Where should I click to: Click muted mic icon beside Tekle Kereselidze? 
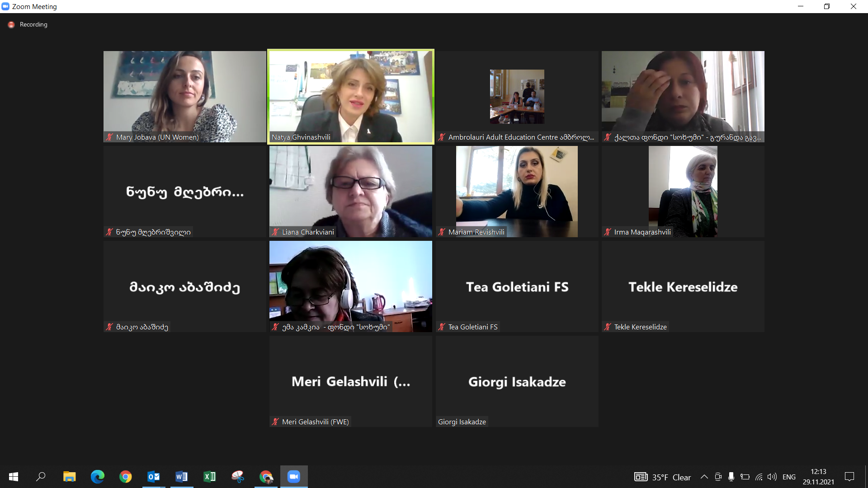(x=608, y=327)
